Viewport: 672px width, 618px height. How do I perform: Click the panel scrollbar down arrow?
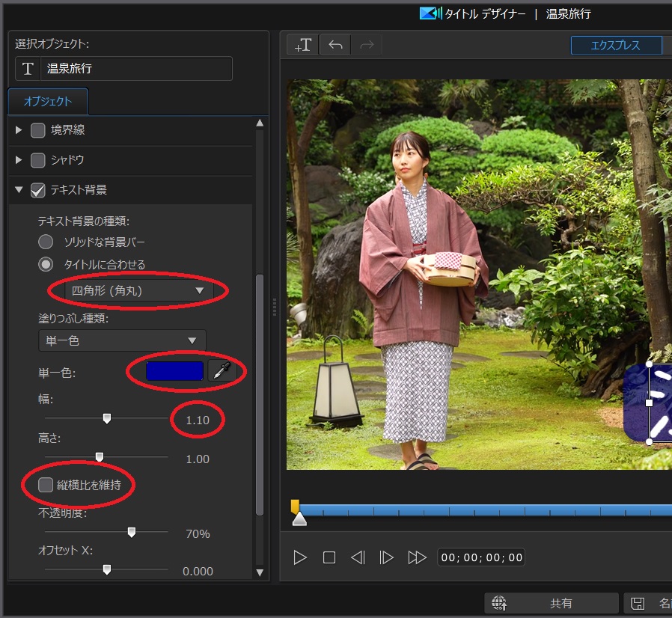click(260, 572)
